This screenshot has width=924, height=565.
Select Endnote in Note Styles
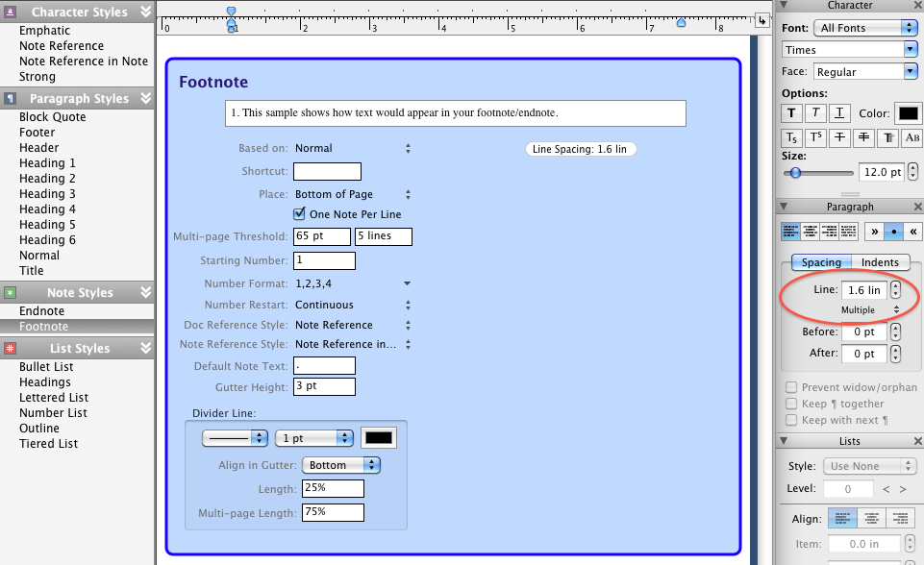(x=42, y=311)
